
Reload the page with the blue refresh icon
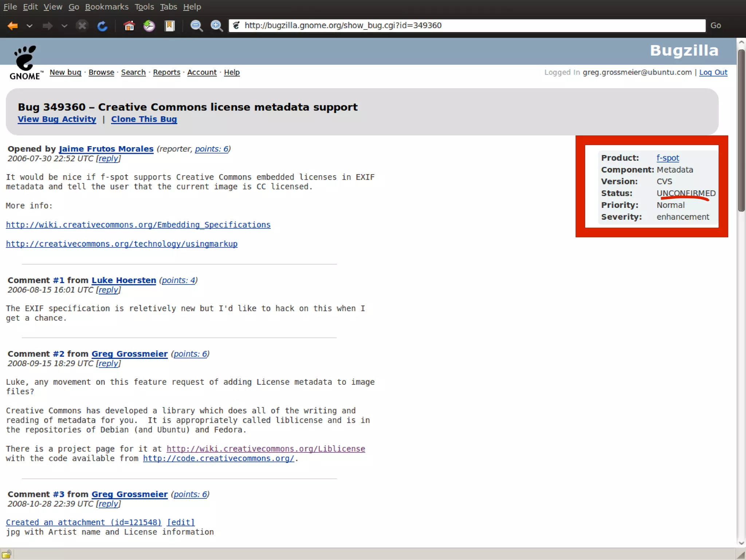(102, 26)
